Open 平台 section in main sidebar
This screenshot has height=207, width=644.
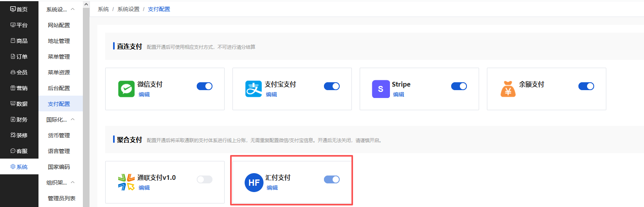click(19, 25)
